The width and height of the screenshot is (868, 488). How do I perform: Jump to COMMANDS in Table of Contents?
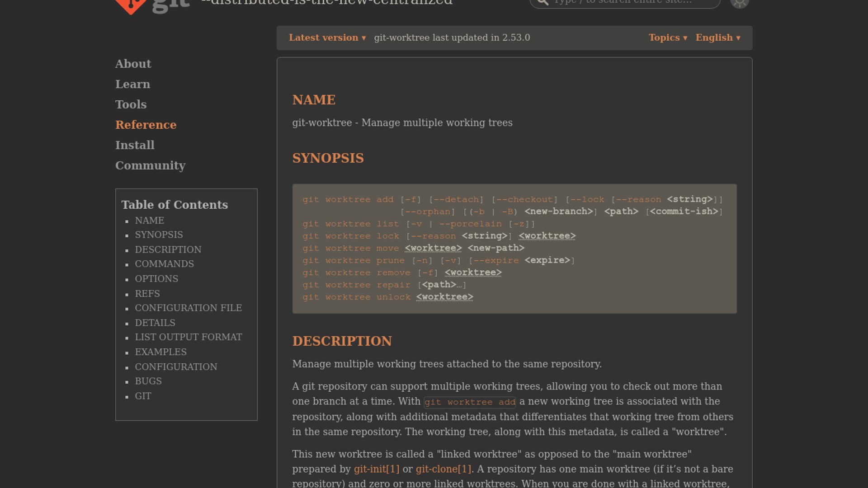(x=164, y=264)
